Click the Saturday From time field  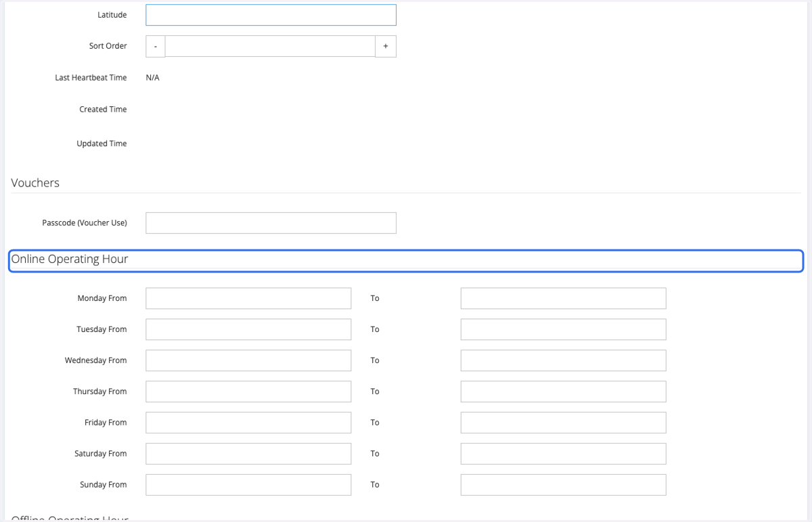248,454
